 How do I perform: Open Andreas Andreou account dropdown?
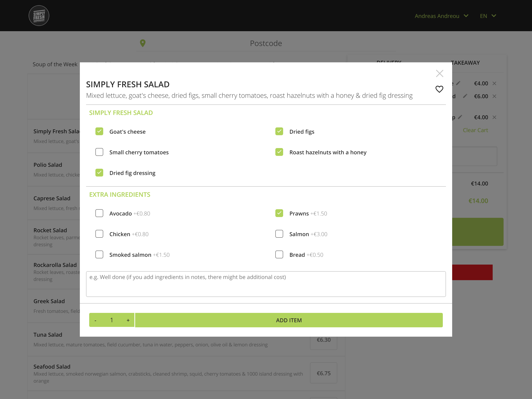click(441, 16)
